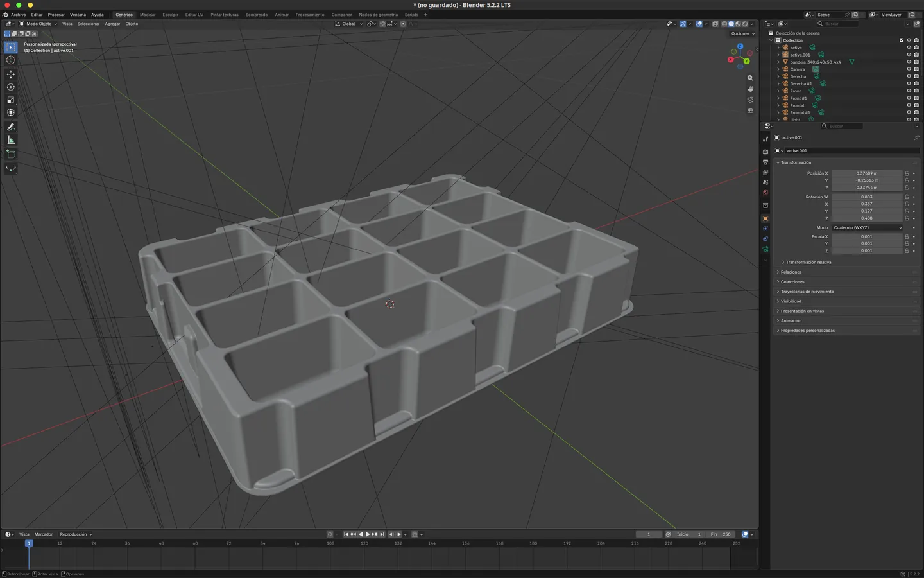Viewport: 924px width, 578px height.
Task: Select the Cursor tool in the toolbar
Action: click(x=11, y=60)
